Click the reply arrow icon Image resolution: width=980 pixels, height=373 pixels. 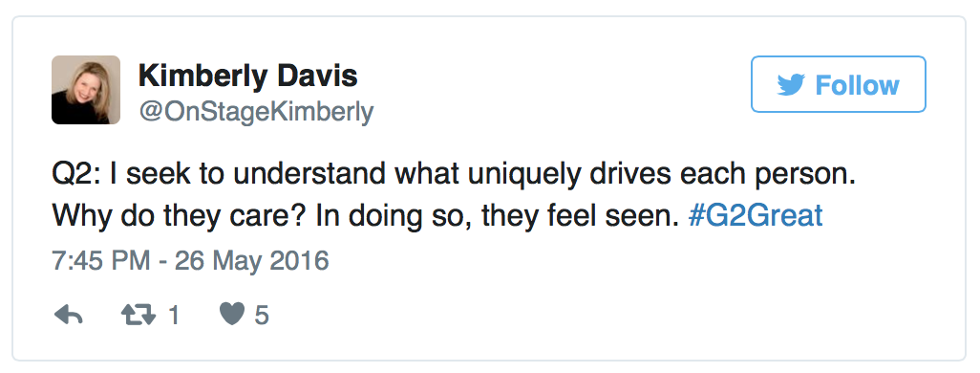point(69,315)
